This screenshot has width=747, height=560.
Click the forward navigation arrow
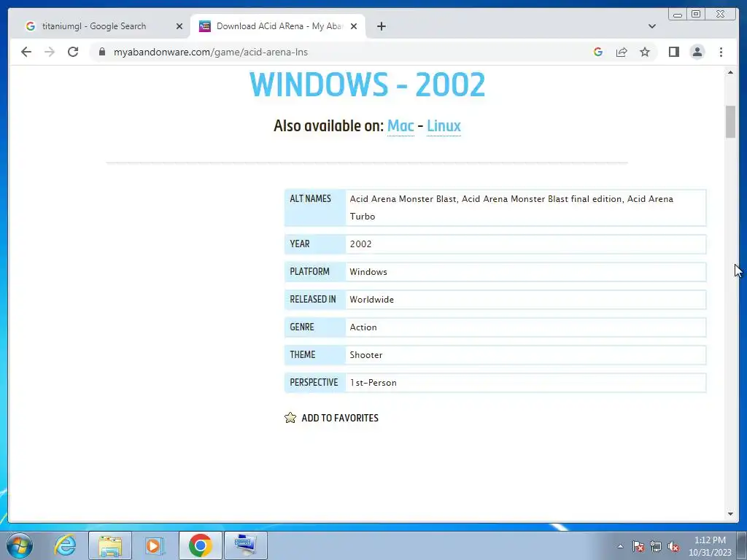pyautogui.click(x=50, y=52)
